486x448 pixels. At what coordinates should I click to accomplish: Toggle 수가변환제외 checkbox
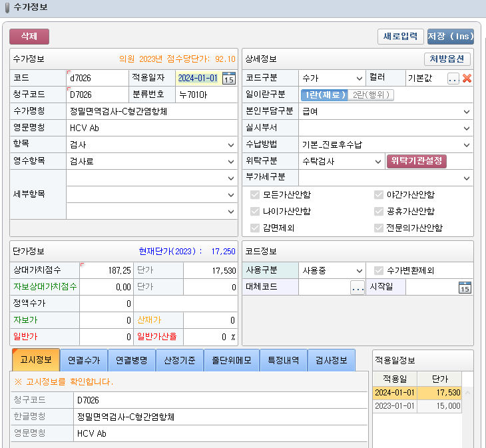click(x=379, y=271)
